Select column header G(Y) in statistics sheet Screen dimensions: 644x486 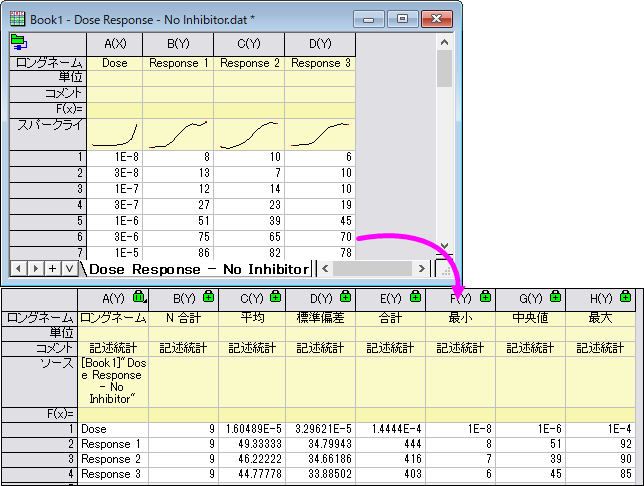tap(530, 299)
